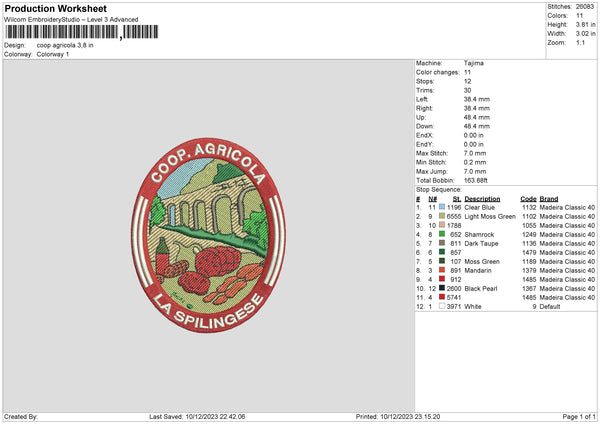Click the Stops value 12
The image size is (600, 424).
coord(467,81)
